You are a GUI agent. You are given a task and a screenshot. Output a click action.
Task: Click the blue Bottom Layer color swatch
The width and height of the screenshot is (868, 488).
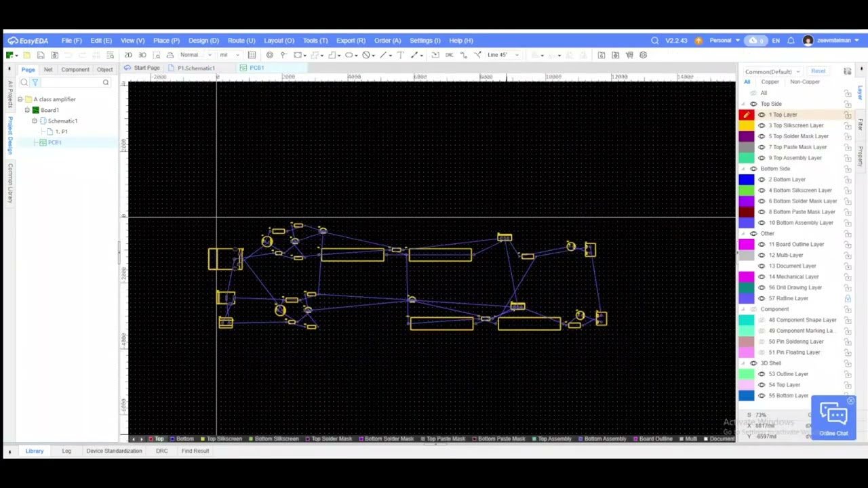pyautogui.click(x=746, y=180)
